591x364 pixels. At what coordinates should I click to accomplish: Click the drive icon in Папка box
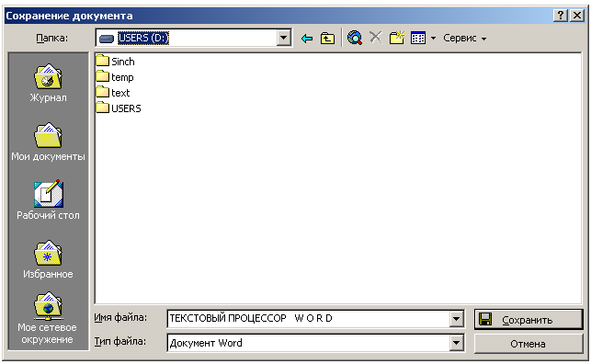[x=107, y=39]
